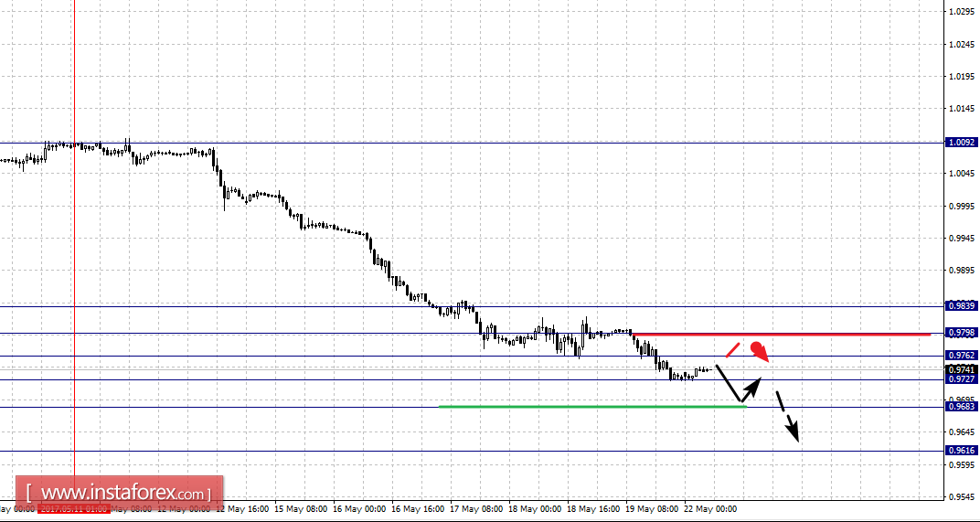Click the 19 May 08:00 time label

coord(654,509)
